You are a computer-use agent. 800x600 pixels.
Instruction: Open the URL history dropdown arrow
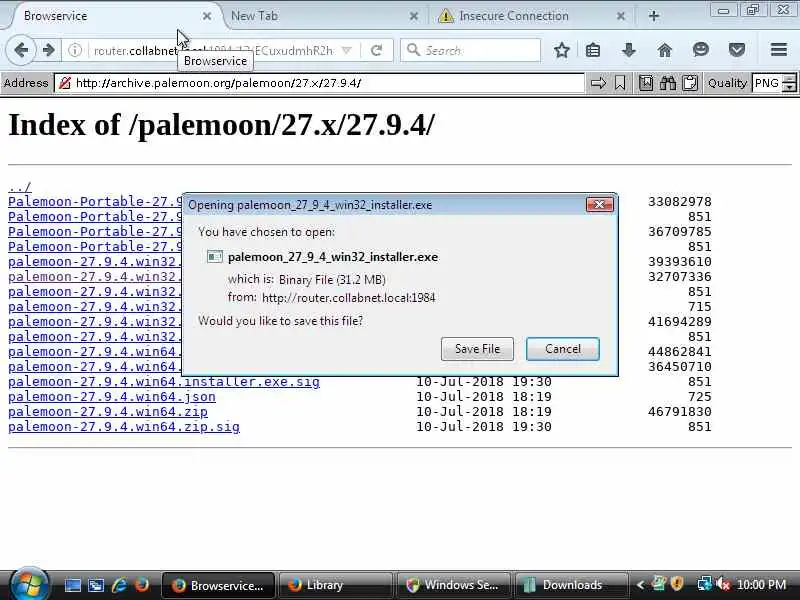[346, 50]
